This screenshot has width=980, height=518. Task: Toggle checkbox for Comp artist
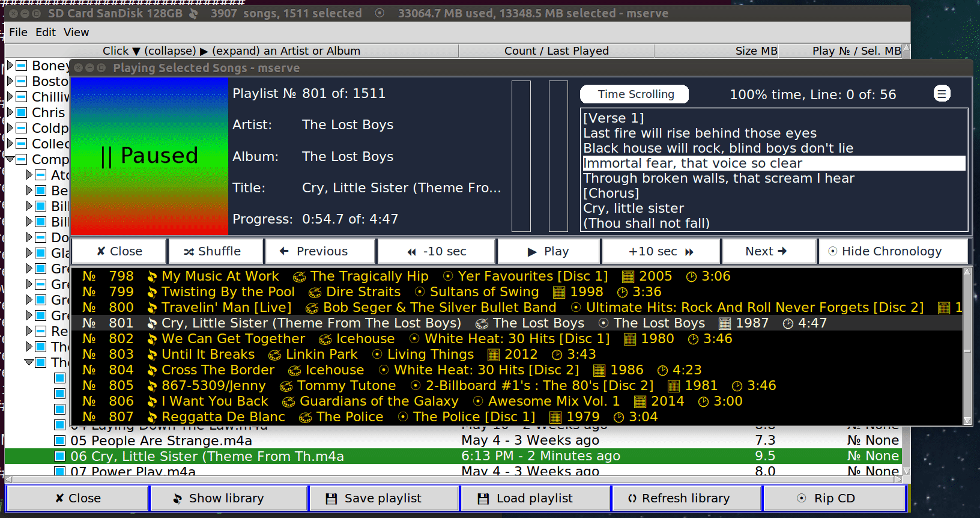click(x=22, y=159)
